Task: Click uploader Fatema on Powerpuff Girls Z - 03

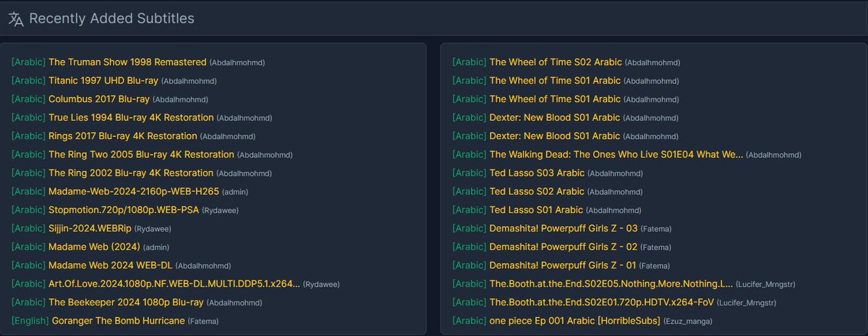Action: click(x=656, y=229)
